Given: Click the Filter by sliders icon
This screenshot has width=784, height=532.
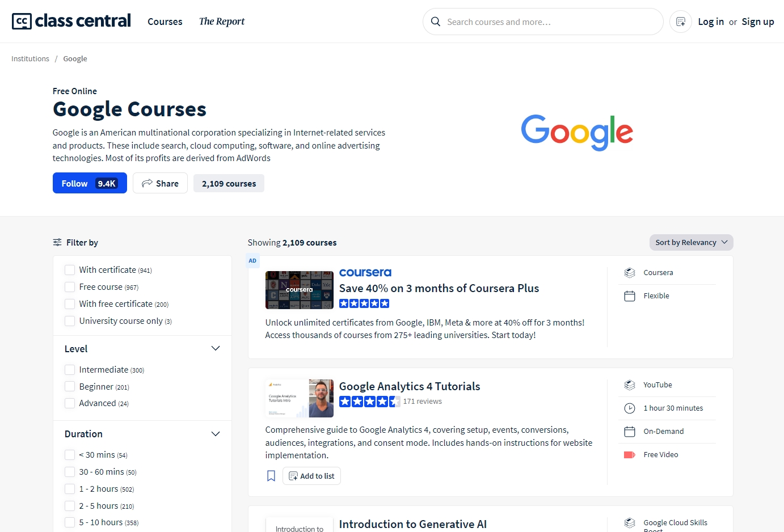Looking at the screenshot, I should (57, 242).
